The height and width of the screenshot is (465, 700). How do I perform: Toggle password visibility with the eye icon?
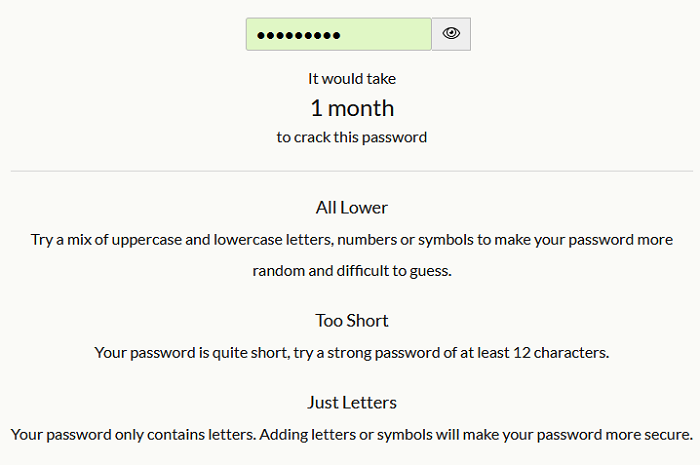point(451,34)
